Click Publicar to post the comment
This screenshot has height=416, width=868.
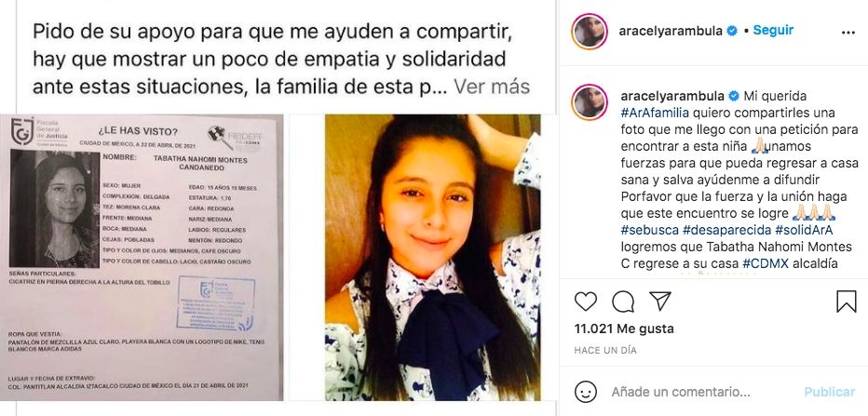tap(829, 392)
